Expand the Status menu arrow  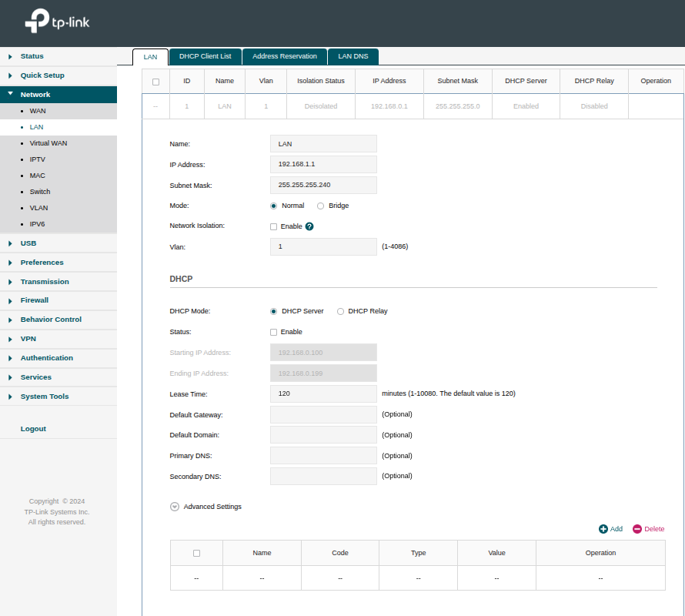pos(10,56)
